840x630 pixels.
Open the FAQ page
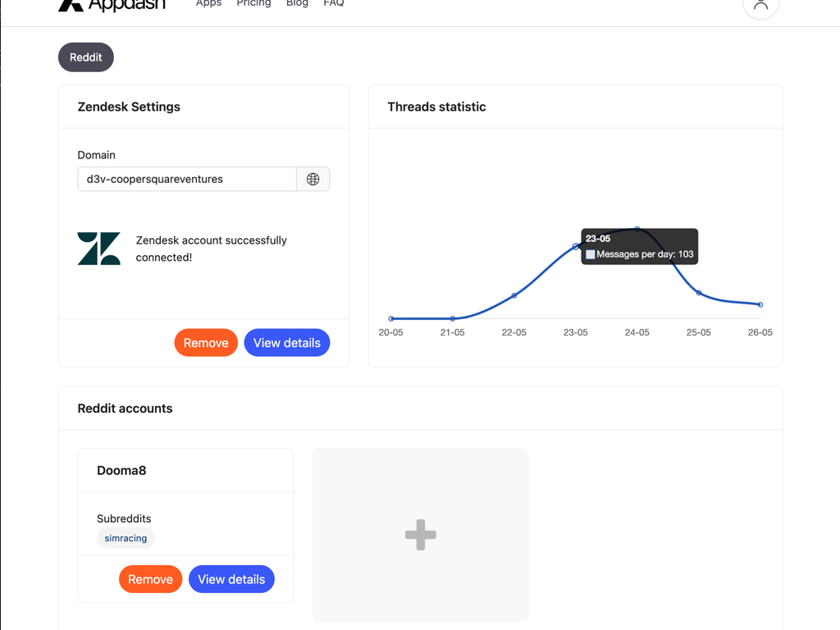(x=333, y=4)
